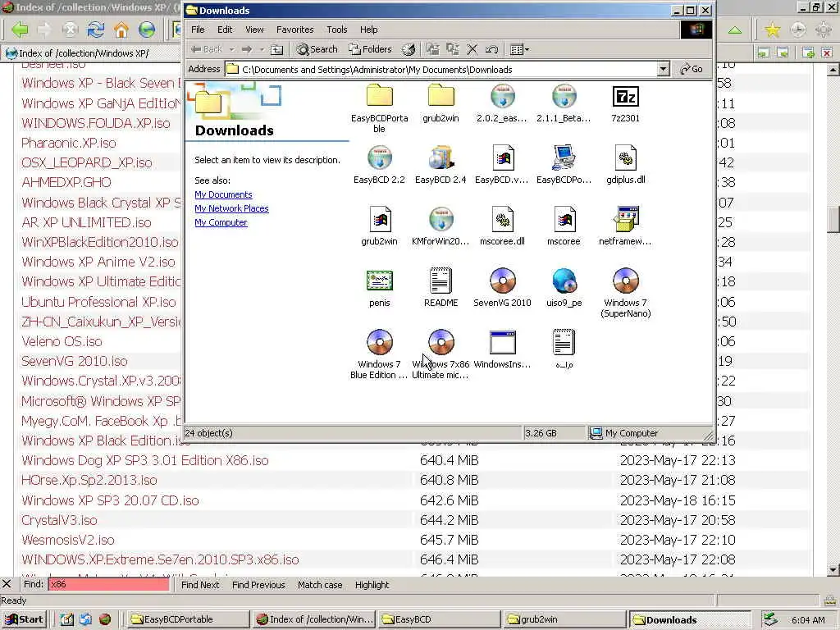The height and width of the screenshot is (630, 840).
Task: Select the WindowsIns... file icon
Action: click(x=503, y=342)
